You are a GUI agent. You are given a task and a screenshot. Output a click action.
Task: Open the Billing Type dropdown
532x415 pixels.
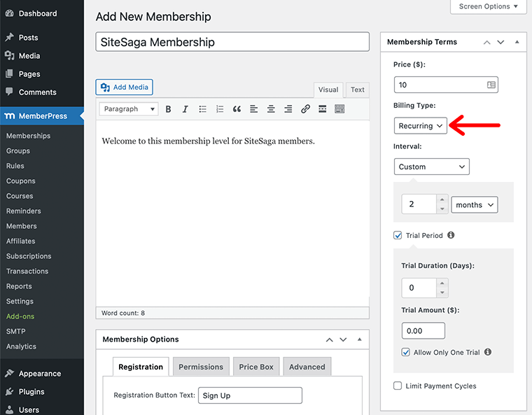pyautogui.click(x=420, y=126)
